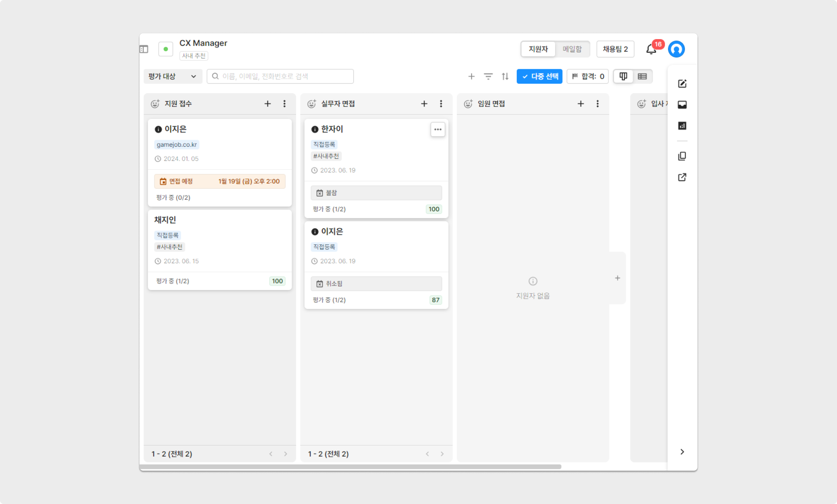Expand the 평가 대상 dropdown
Image resolution: width=837 pixels, height=504 pixels.
172,76
